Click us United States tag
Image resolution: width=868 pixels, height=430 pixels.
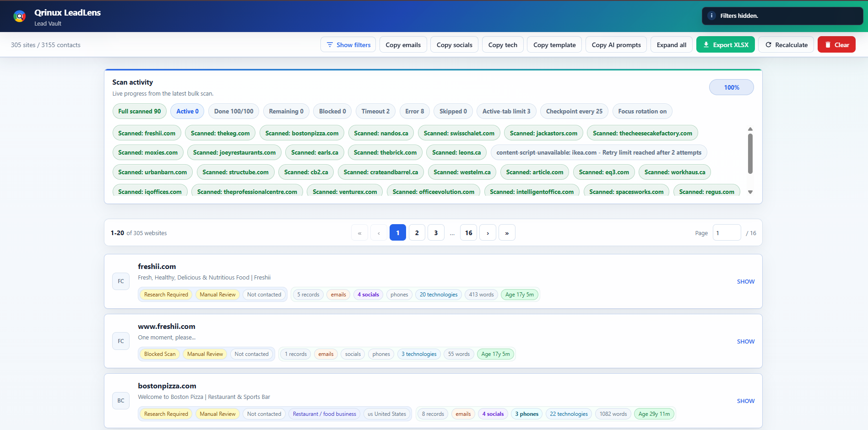pos(387,414)
